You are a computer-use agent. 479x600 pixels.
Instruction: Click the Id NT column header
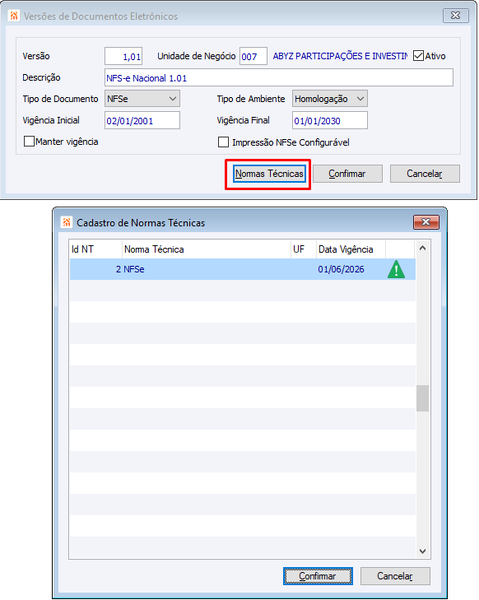click(95, 249)
